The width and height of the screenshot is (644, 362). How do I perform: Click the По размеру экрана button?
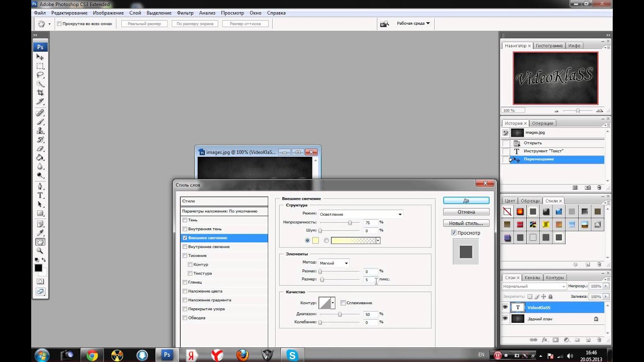[x=195, y=24]
